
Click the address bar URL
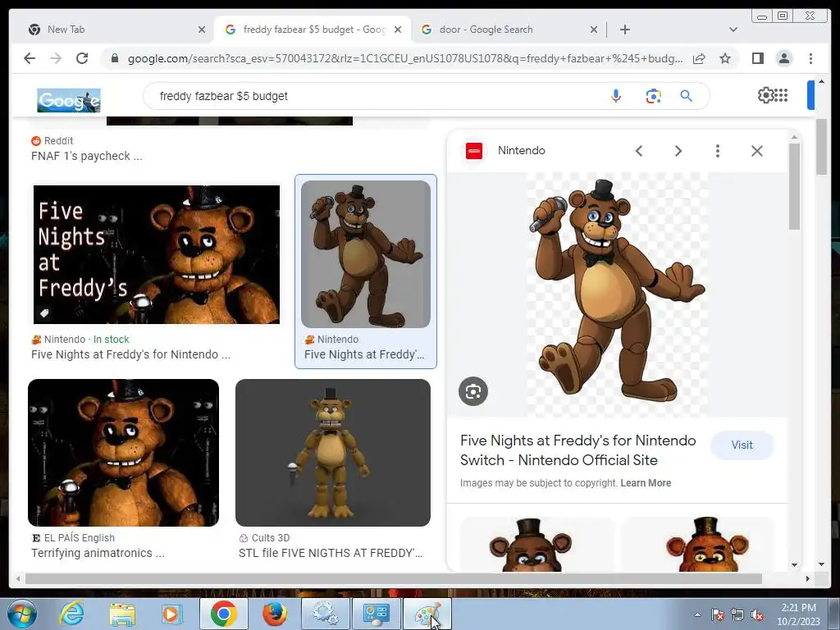404,58
